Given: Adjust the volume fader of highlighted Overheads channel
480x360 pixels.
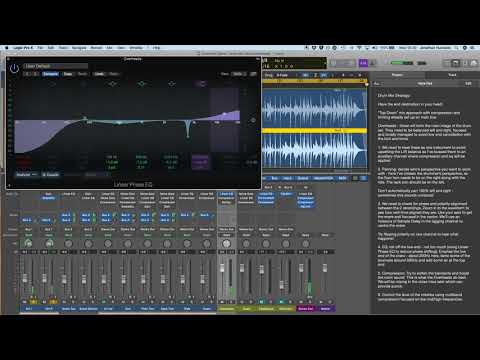Looking at the screenshot, I should click(222, 267).
